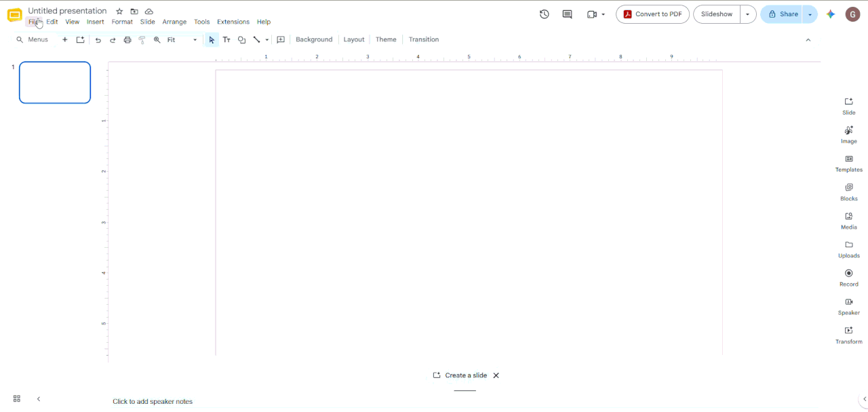This screenshot has height=412, width=868.
Task: Click Convert to PDF button
Action: (653, 14)
